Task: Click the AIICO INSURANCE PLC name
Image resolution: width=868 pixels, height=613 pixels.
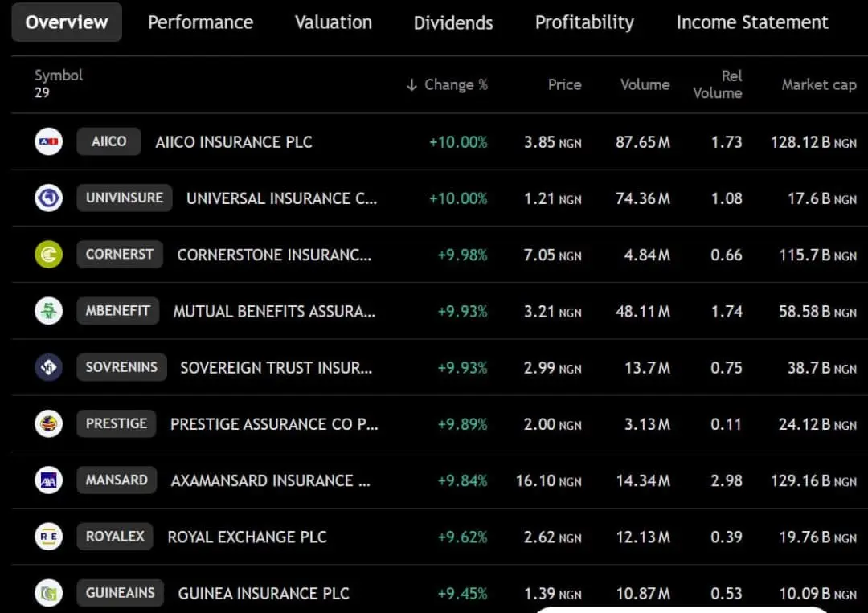Action: 234,142
